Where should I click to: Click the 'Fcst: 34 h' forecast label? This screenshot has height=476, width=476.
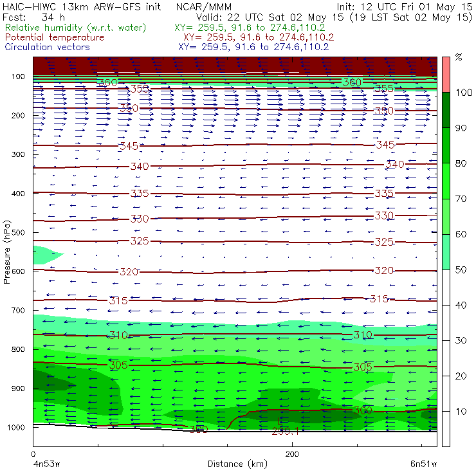(33, 17)
